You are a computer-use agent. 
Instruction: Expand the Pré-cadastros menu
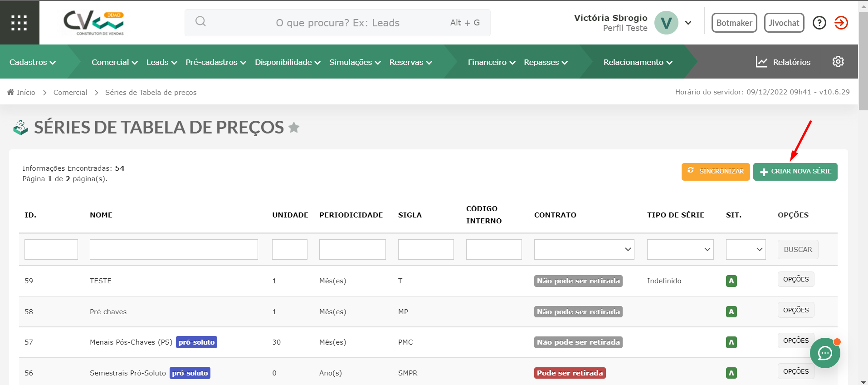pyautogui.click(x=216, y=62)
